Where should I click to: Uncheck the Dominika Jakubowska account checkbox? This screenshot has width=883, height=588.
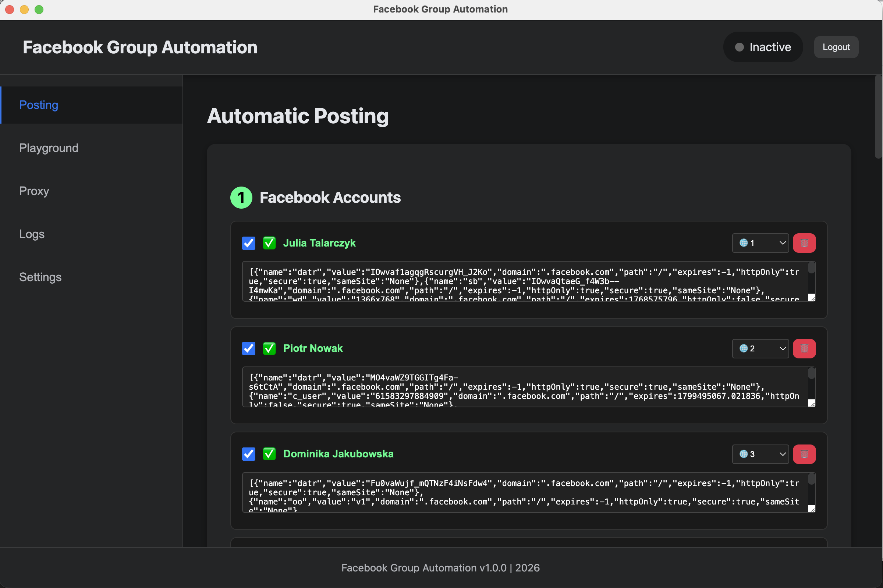click(248, 454)
